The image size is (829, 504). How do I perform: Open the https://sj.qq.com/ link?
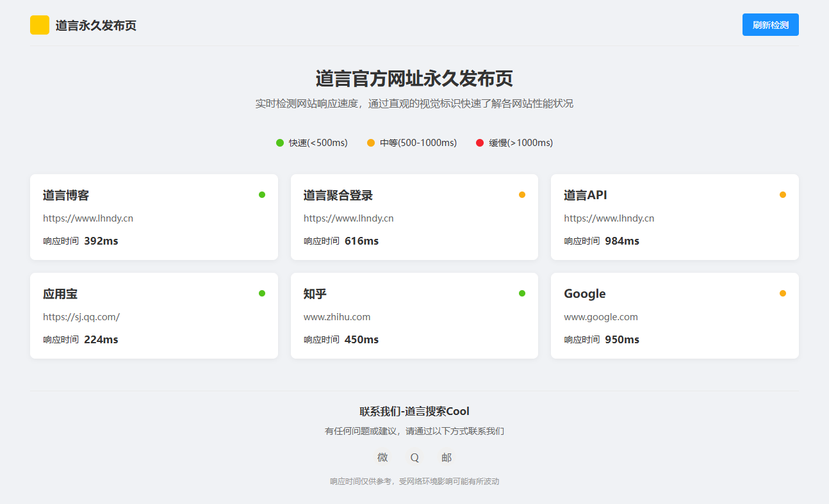pyautogui.click(x=81, y=316)
